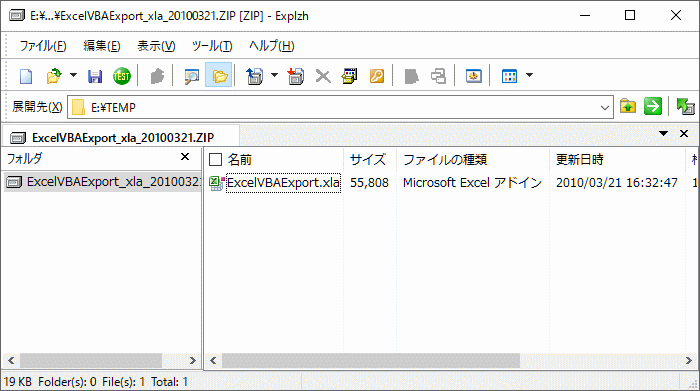This screenshot has height=391, width=700.
Task: Run the green TEST archive check
Action: 121,76
